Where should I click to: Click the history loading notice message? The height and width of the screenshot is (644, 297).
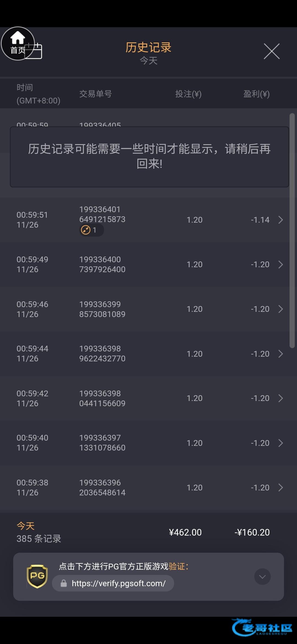(149, 156)
